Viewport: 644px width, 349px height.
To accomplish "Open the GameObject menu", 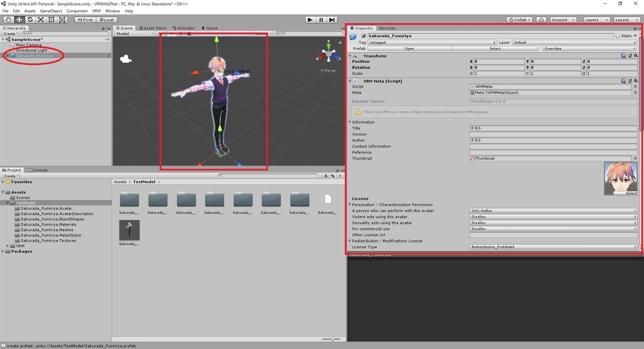I will coord(51,11).
